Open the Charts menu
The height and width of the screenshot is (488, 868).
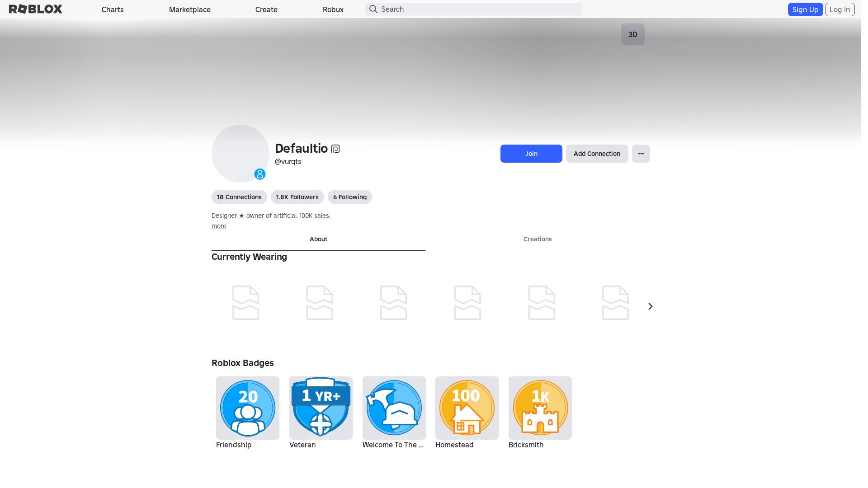pyautogui.click(x=113, y=9)
